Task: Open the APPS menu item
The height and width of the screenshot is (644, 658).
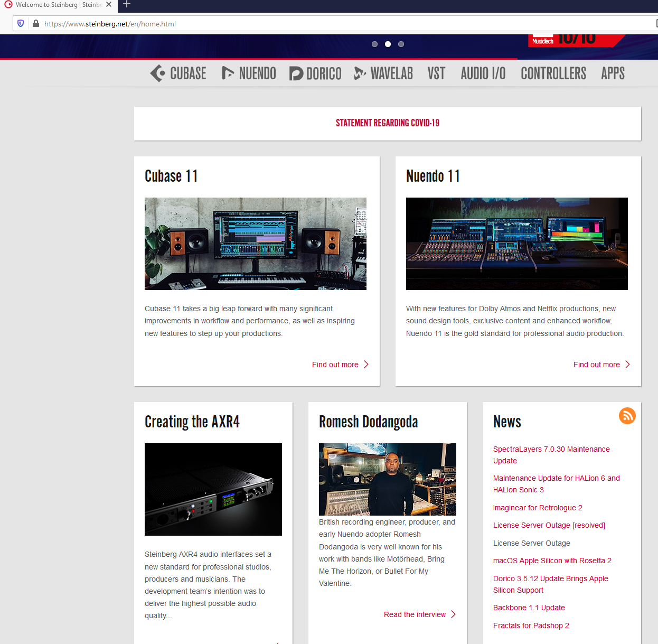Action: (x=613, y=73)
